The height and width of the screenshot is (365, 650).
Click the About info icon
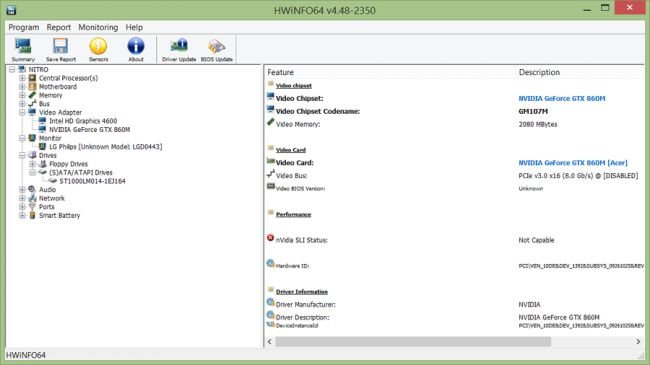(136, 50)
